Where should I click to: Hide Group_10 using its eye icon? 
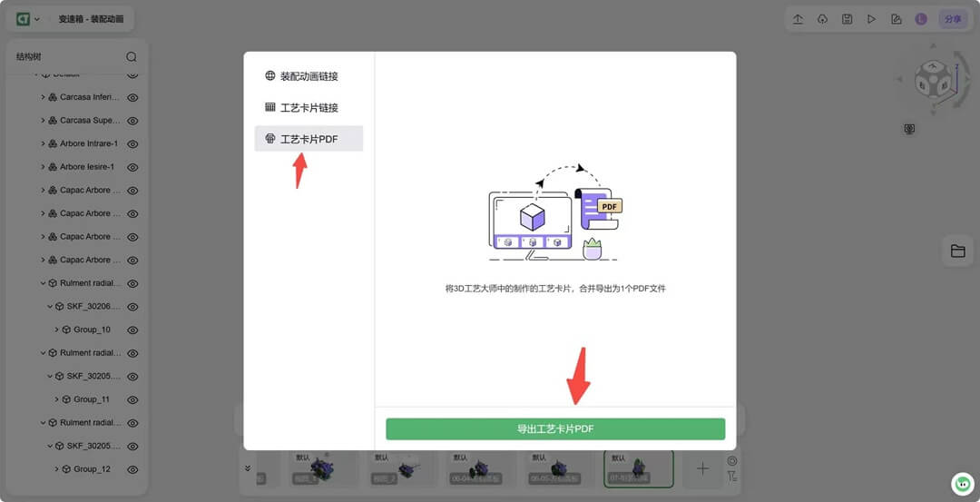pyautogui.click(x=132, y=330)
